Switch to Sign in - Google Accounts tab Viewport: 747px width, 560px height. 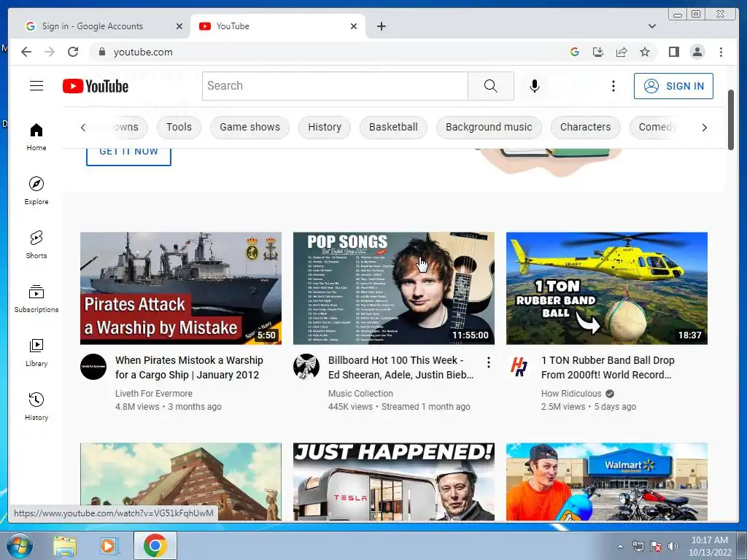pyautogui.click(x=93, y=26)
